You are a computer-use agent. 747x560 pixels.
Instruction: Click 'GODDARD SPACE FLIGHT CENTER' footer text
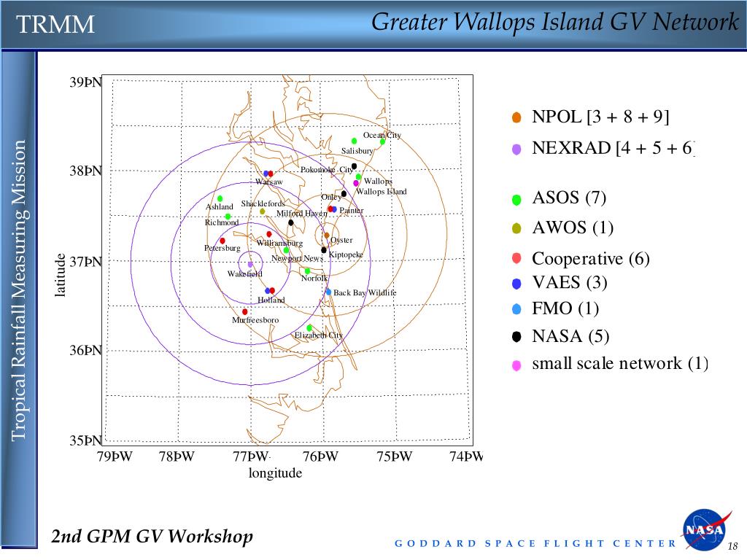click(535, 543)
